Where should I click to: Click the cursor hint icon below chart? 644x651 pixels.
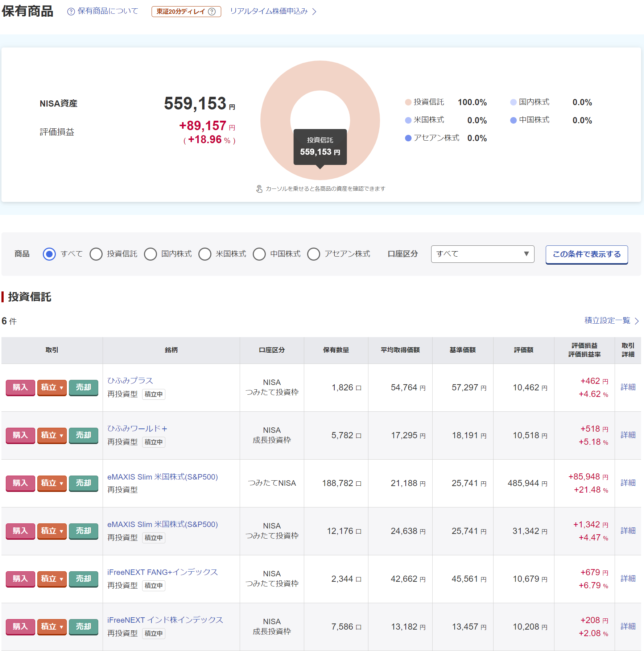point(259,189)
